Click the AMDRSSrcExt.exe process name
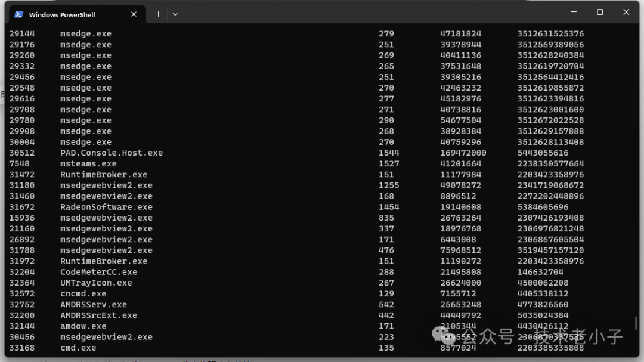Image resolution: width=644 pixels, height=362 pixels. 98,315
